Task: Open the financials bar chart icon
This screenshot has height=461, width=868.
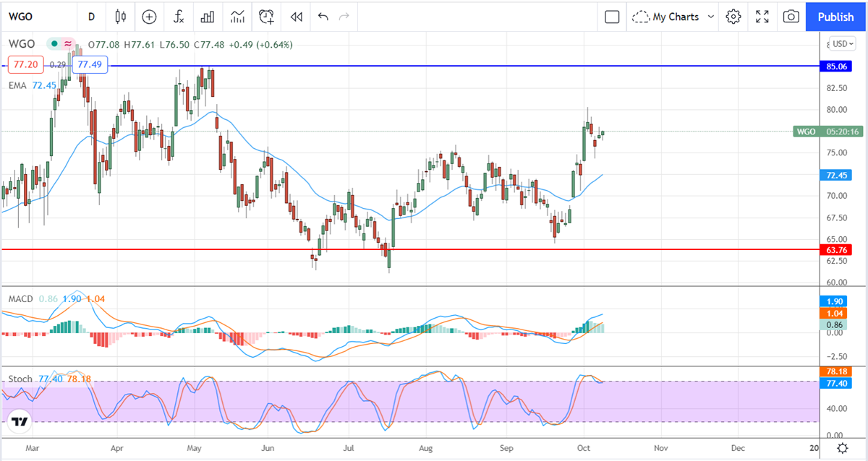Action: click(208, 16)
